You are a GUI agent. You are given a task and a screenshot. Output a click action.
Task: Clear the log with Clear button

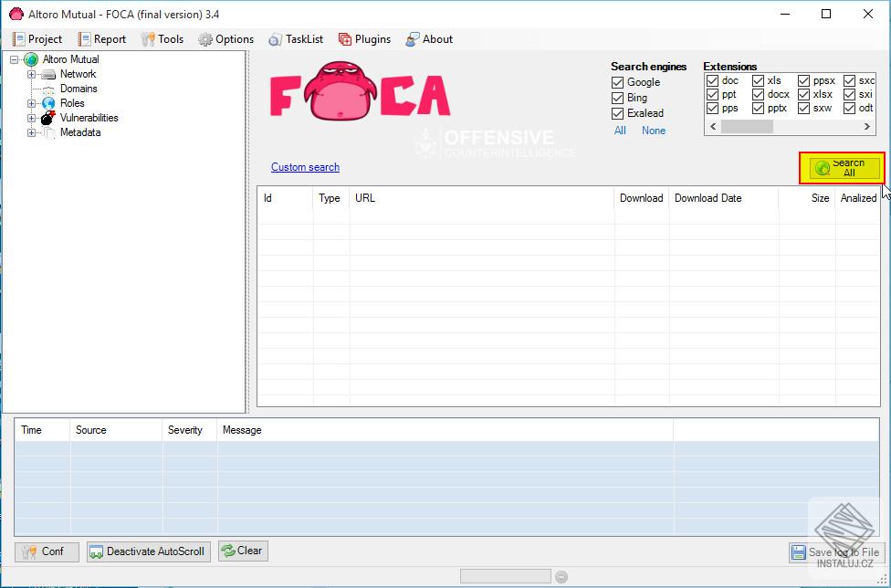(x=243, y=551)
